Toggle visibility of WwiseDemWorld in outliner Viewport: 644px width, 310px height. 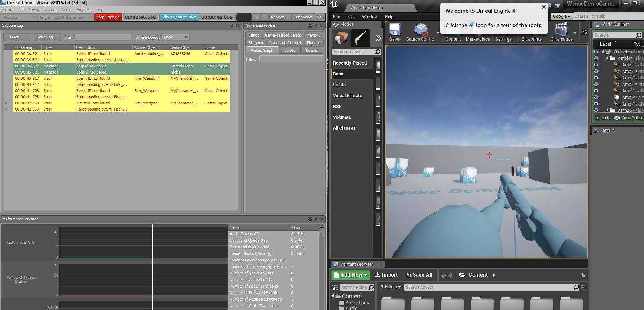click(596, 51)
